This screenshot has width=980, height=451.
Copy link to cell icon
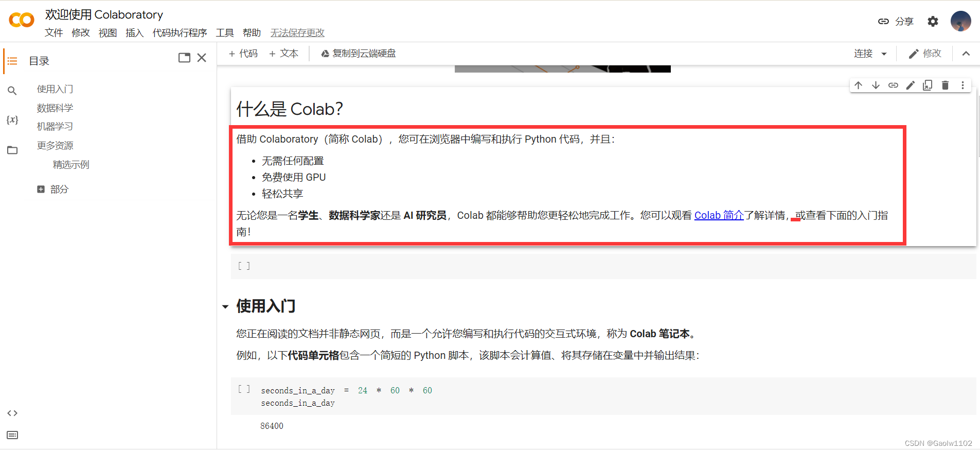pos(893,85)
